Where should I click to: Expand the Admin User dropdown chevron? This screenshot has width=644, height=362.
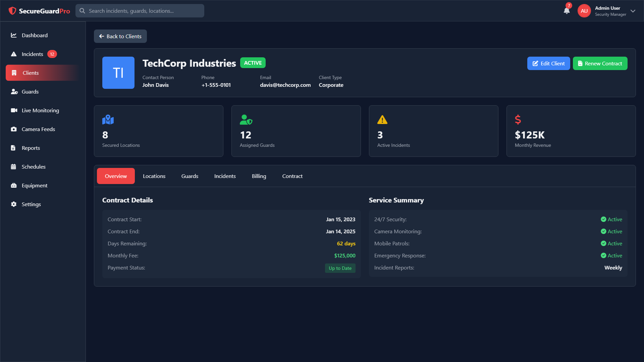point(633,11)
